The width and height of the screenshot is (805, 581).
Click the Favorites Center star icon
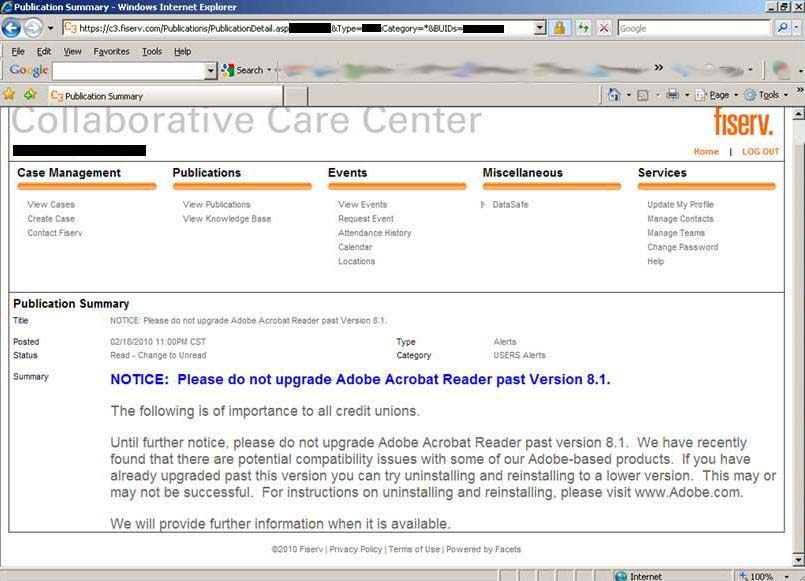click(x=9, y=95)
